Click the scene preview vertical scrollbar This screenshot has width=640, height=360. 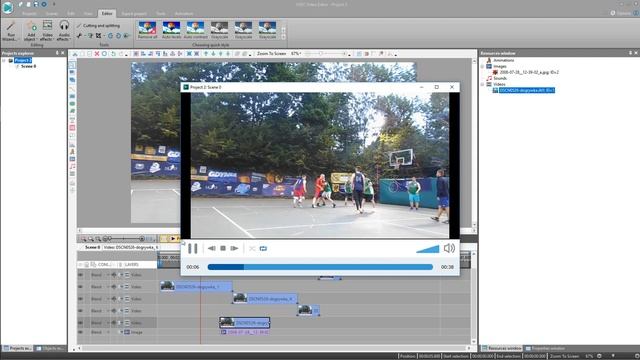(x=474, y=143)
